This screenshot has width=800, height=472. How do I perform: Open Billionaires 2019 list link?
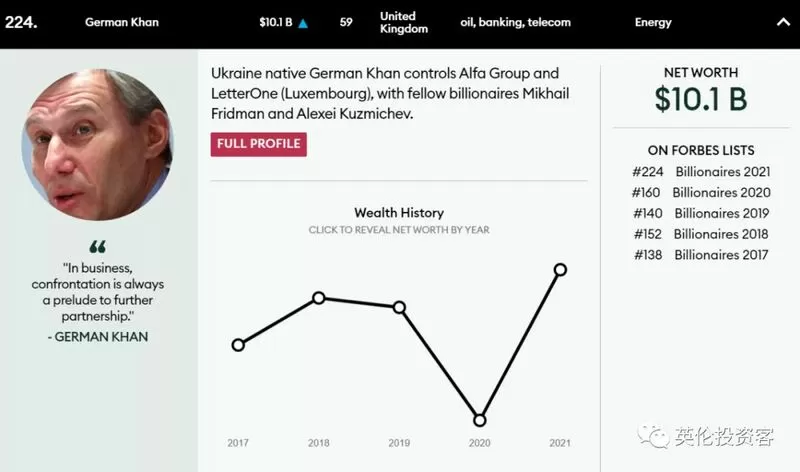point(721,213)
